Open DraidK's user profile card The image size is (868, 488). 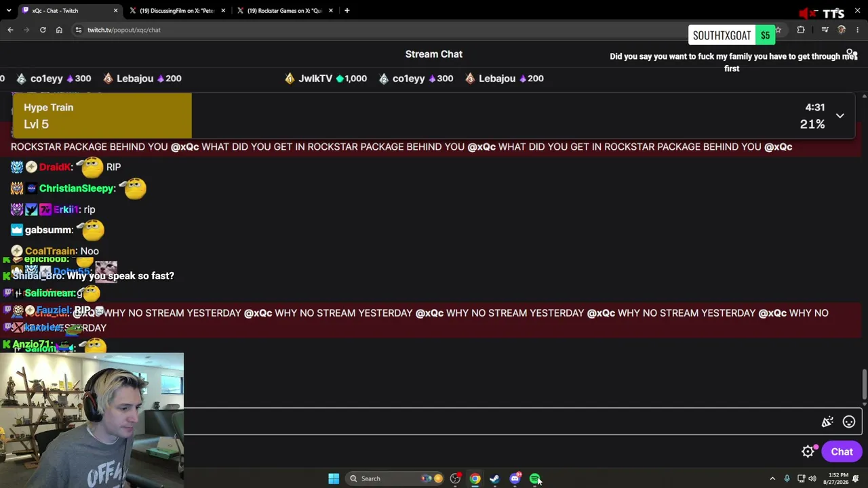[55, 167]
